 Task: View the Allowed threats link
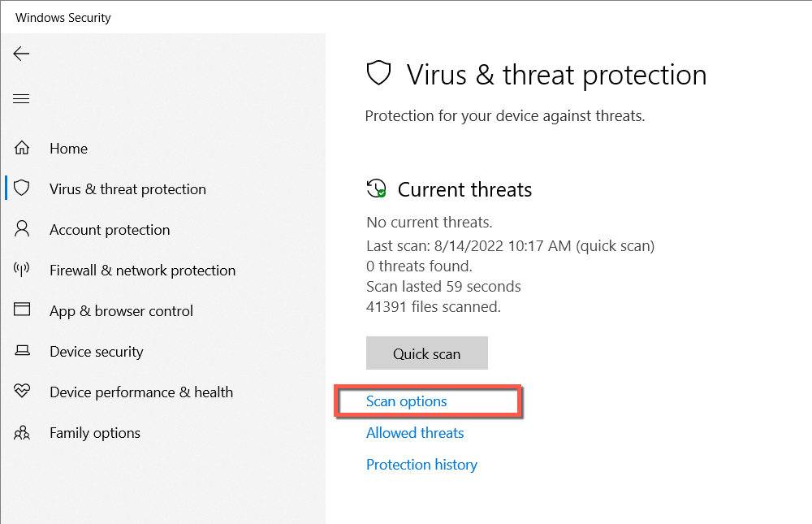(x=415, y=433)
